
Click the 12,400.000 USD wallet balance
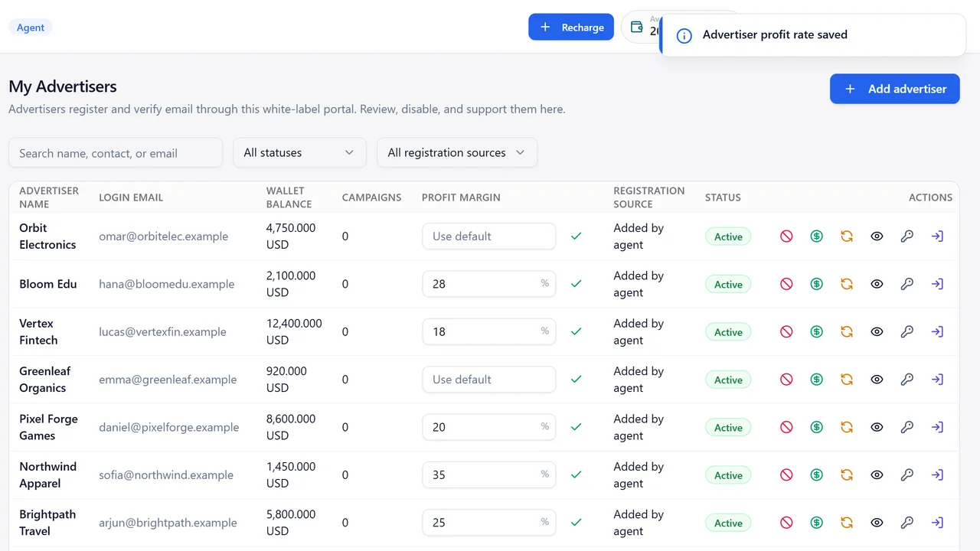coord(295,331)
